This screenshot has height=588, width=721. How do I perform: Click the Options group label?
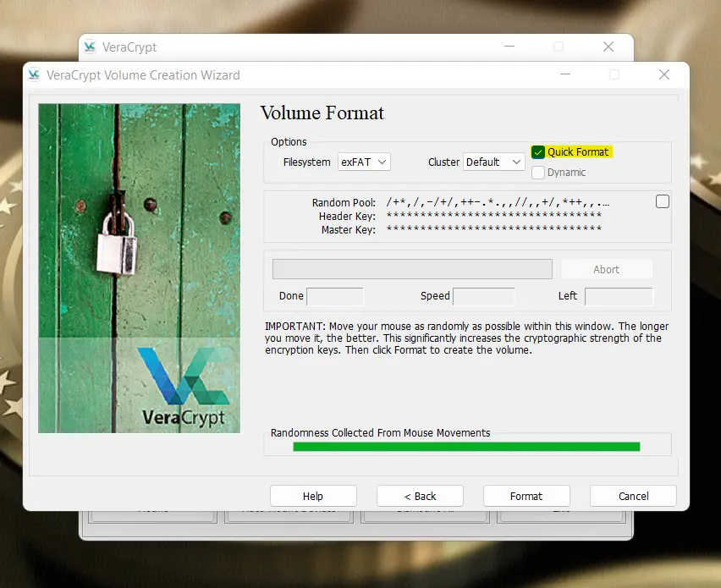click(x=289, y=141)
